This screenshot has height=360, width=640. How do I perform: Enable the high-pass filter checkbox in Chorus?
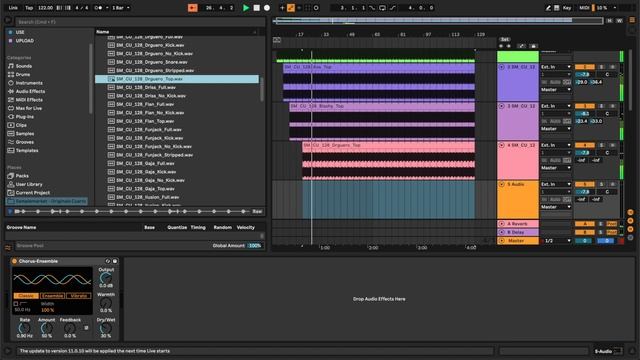[x=16, y=304]
